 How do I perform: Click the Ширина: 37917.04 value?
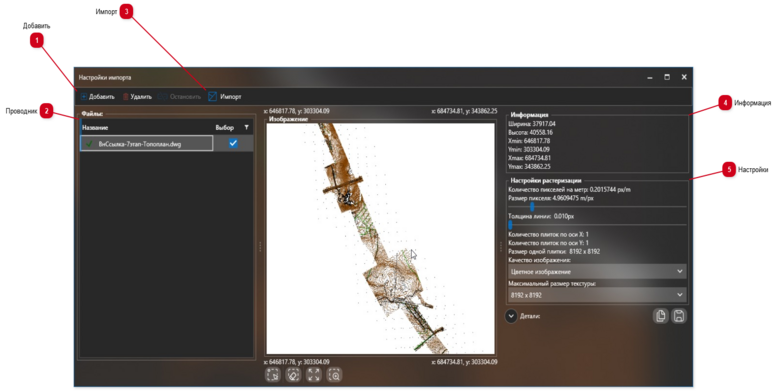pos(532,124)
